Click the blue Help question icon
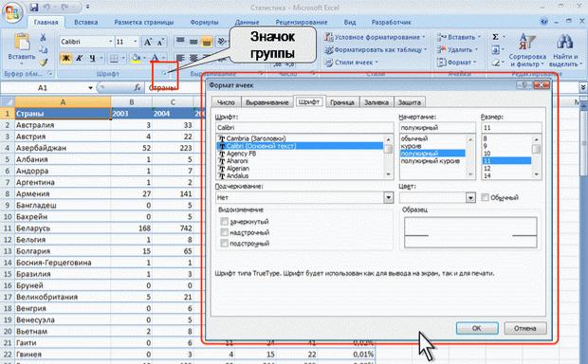588x364 pixels. tap(544, 22)
